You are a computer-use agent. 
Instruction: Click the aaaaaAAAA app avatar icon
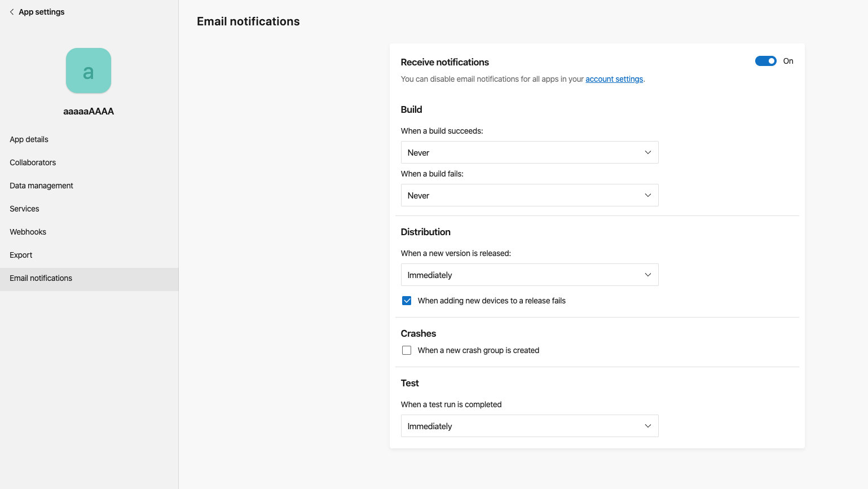tap(88, 70)
